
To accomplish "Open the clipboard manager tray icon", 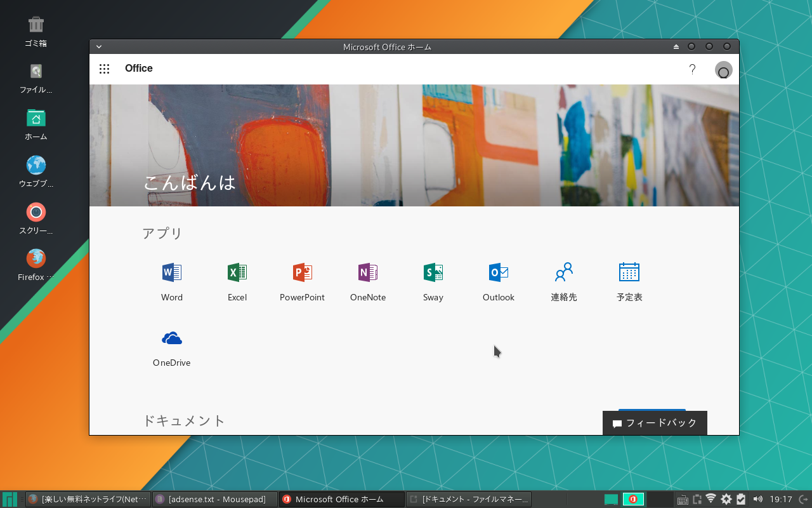I will (697, 500).
